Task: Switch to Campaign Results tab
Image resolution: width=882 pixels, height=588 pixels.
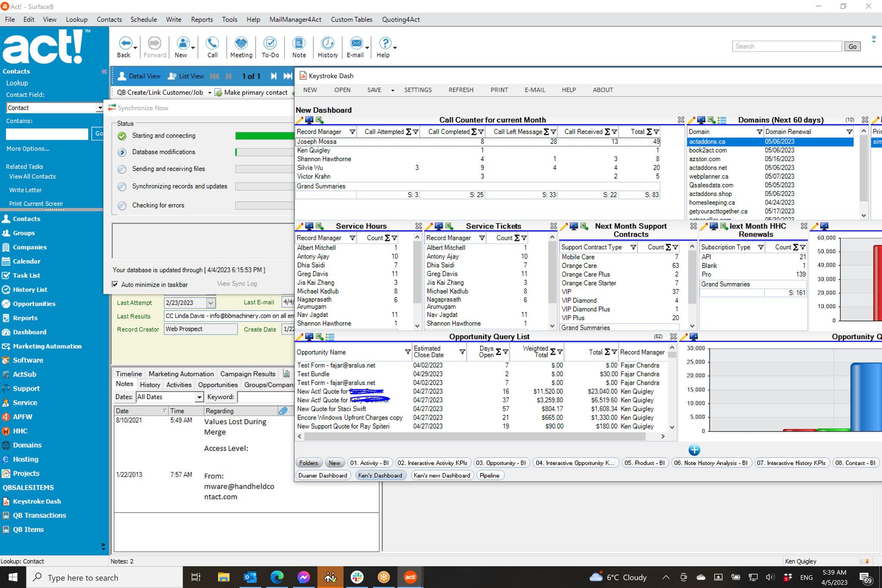Action: (248, 374)
